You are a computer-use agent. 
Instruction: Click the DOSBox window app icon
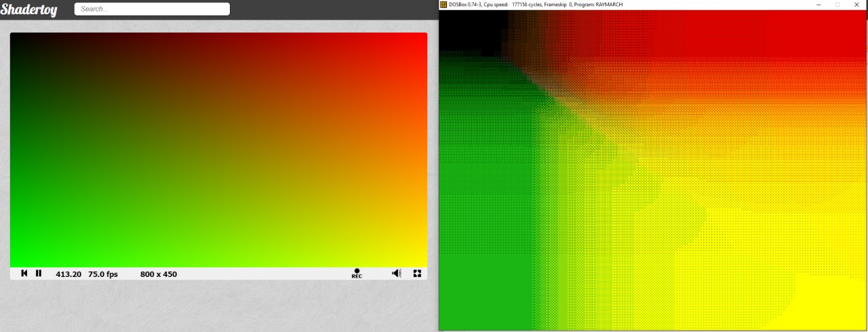(x=443, y=5)
